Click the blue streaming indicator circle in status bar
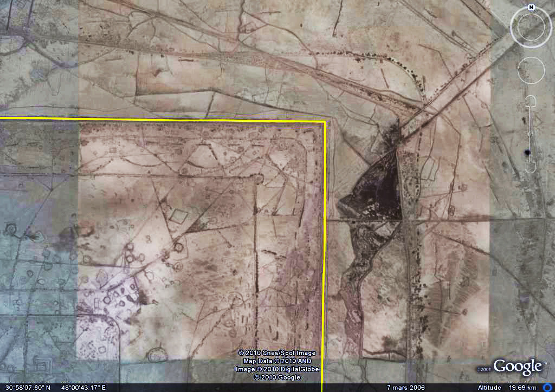Viewport: 555px width, 392px height. tap(547, 388)
